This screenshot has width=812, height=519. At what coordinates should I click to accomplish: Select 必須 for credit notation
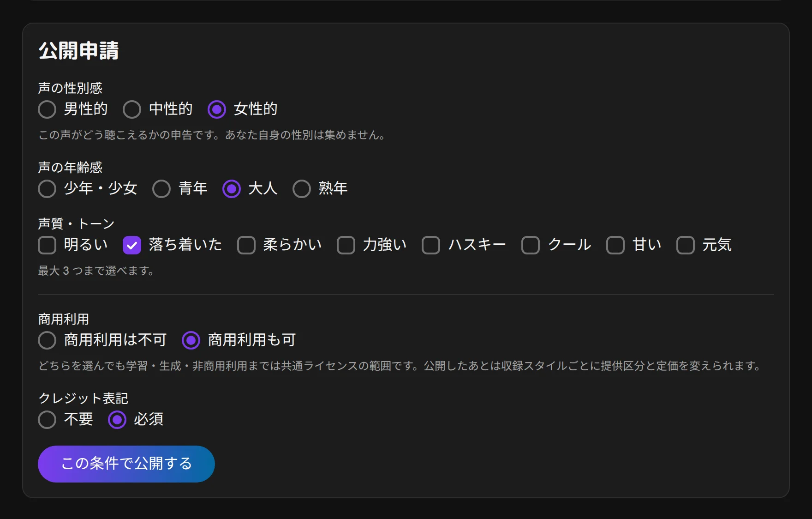[117, 420]
